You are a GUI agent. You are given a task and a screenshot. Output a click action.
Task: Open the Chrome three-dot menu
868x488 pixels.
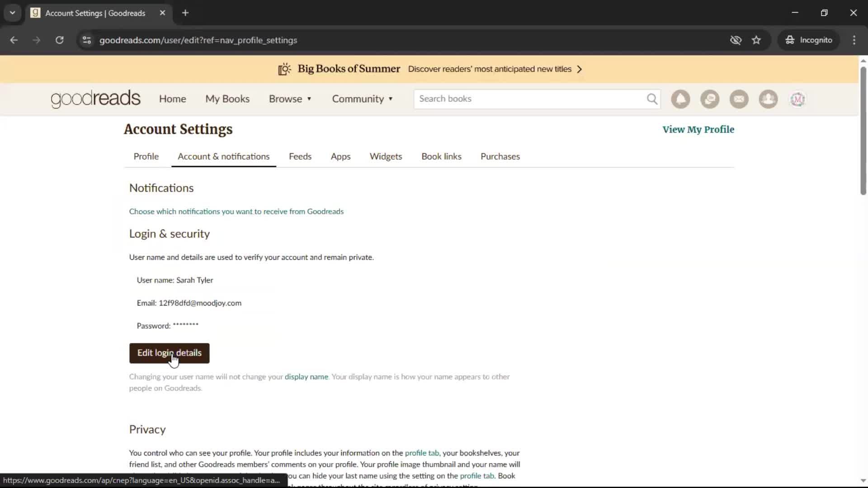[854, 40]
